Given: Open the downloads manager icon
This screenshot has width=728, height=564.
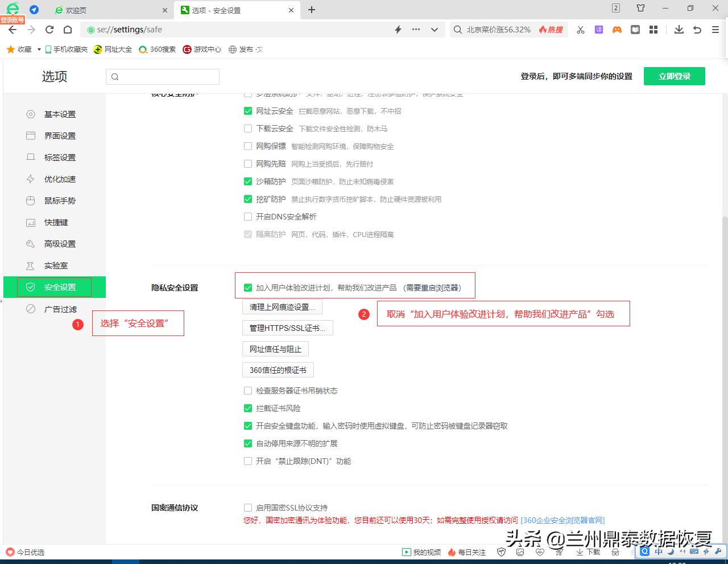Looking at the screenshot, I should pos(679,30).
